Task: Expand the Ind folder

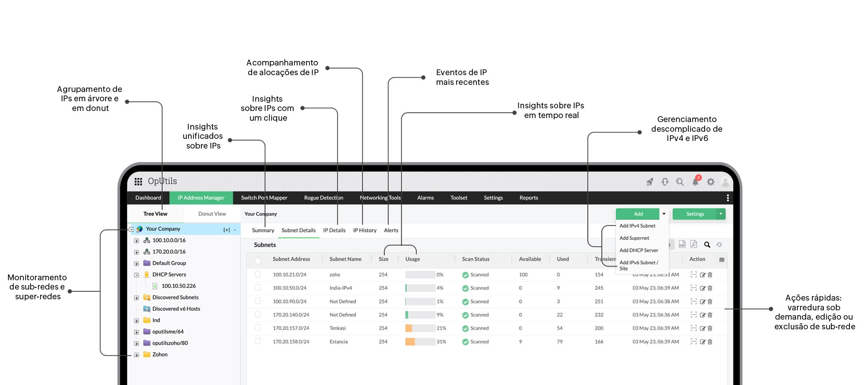Action: [x=136, y=321]
